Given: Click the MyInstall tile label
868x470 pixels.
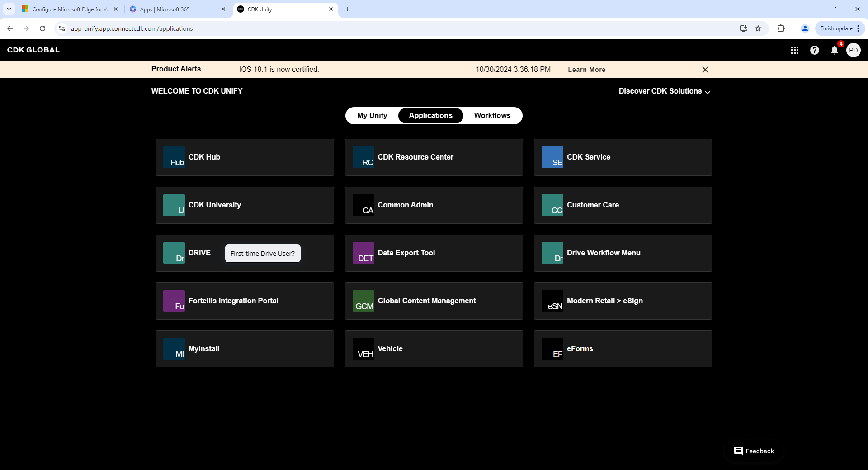Looking at the screenshot, I should tap(204, 349).
